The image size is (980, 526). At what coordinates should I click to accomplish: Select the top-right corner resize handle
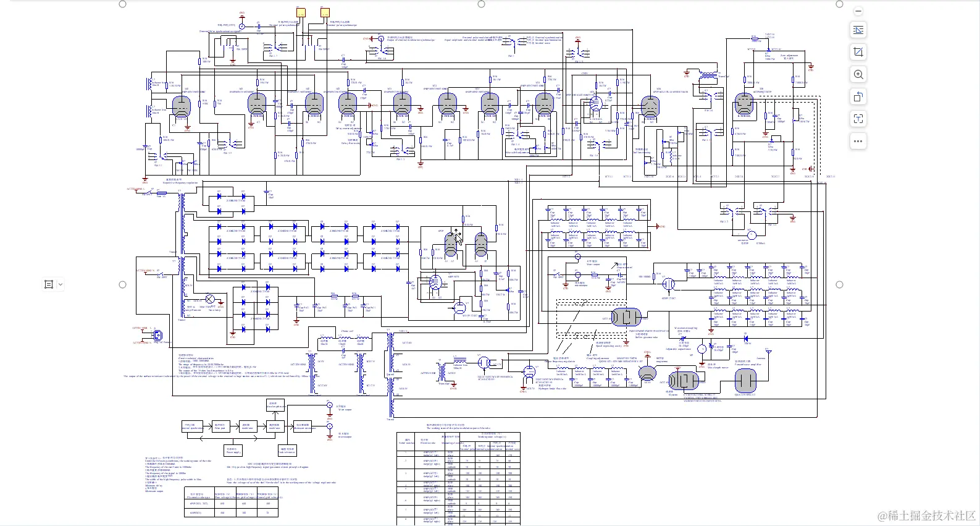tap(839, 4)
